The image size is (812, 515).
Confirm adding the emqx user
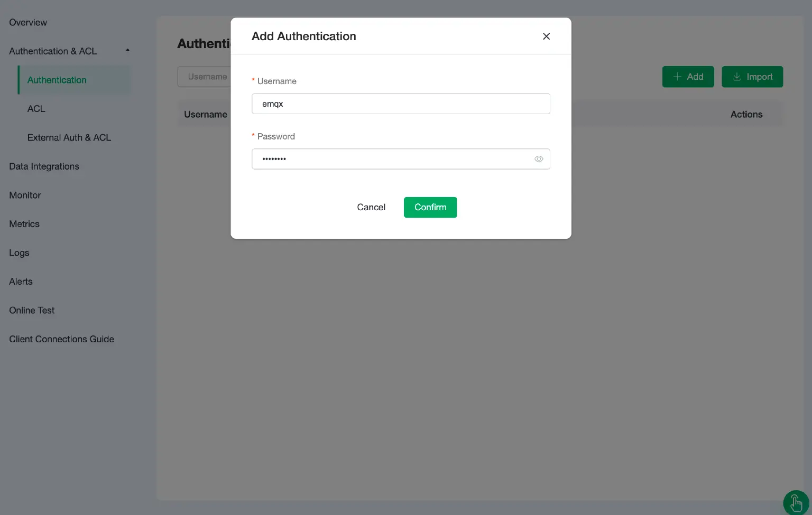tap(430, 207)
